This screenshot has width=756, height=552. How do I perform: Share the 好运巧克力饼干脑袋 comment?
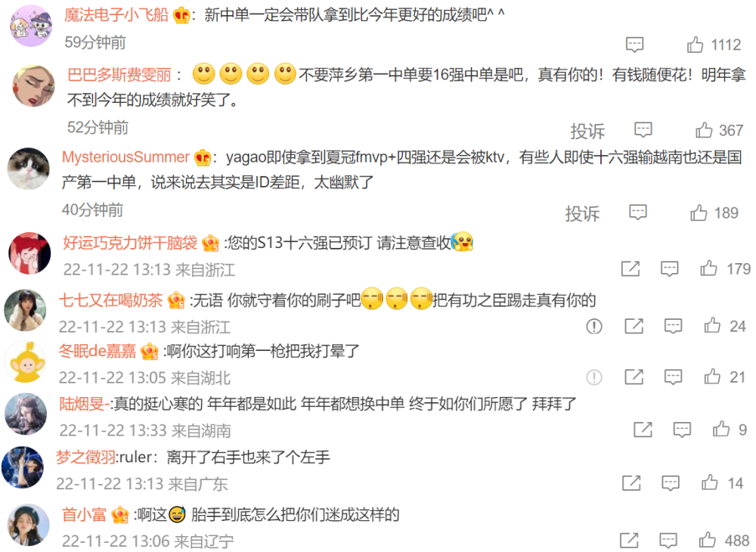(x=631, y=268)
